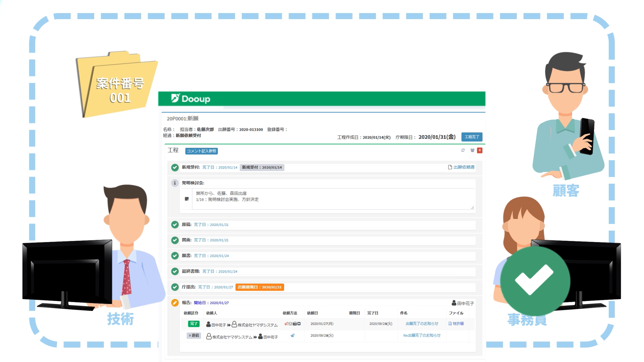Click the red paper-plane icon in first request row
Screen dimensions: 644x362
pos(286,324)
